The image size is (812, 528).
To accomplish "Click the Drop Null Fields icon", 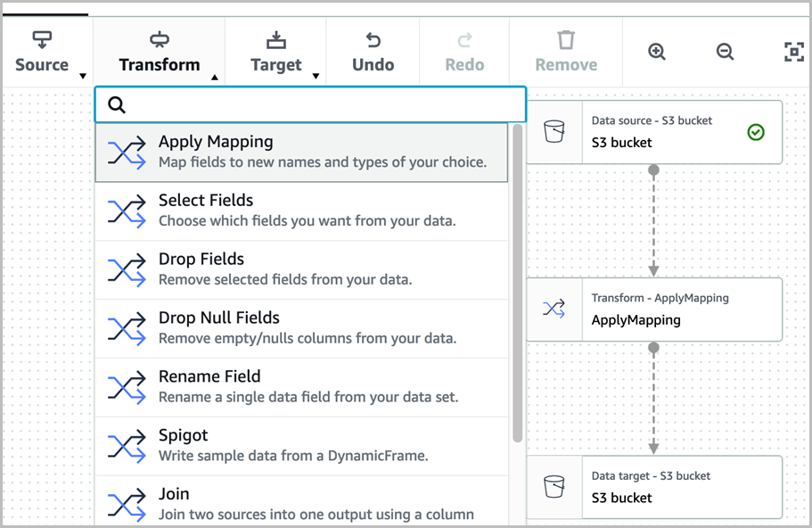I will point(127,328).
